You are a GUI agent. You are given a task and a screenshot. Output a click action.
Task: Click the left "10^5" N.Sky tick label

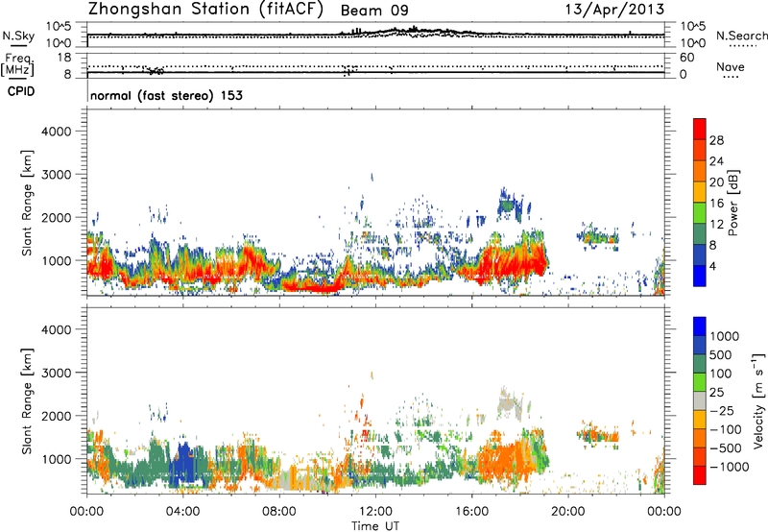[59, 26]
